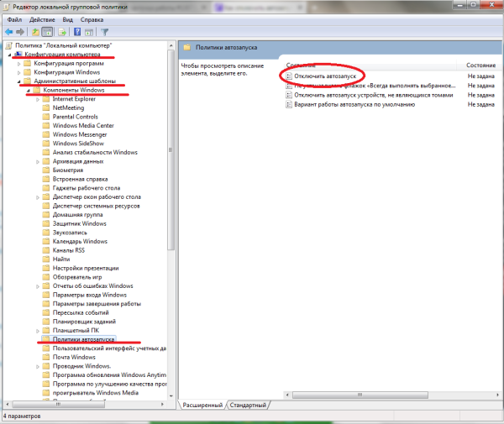Open the Справка menu

92,19
